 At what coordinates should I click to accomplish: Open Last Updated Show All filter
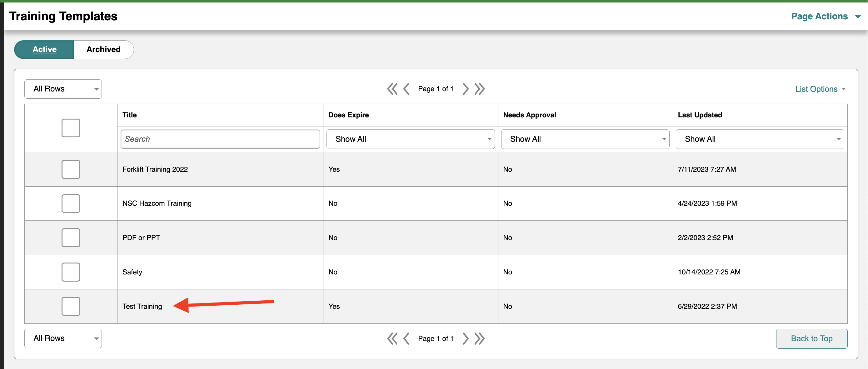760,139
